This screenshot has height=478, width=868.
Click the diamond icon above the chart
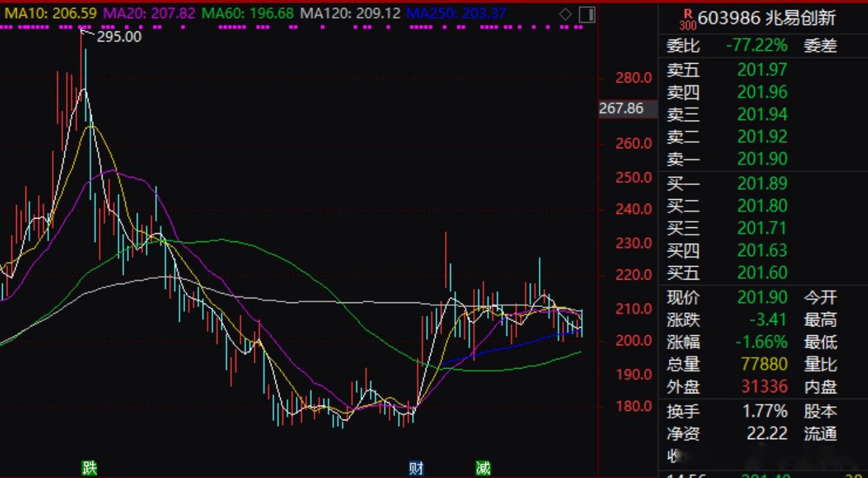[x=565, y=14]
